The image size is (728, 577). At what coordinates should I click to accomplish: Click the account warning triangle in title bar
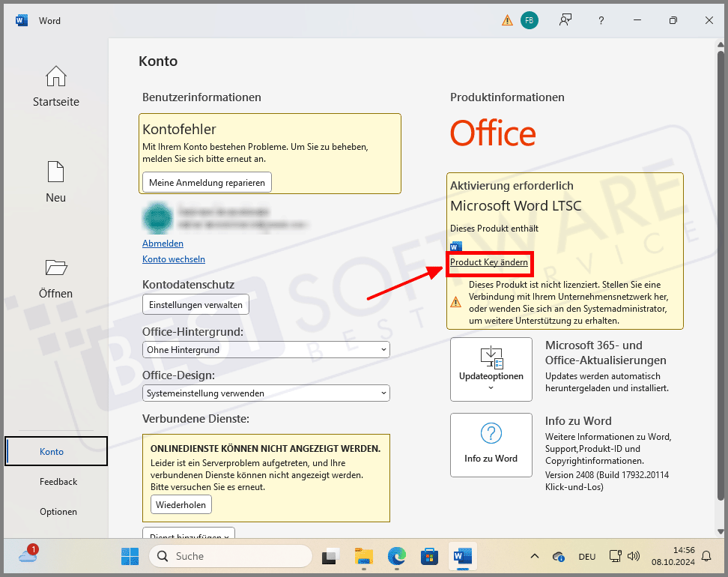[507, 20]
